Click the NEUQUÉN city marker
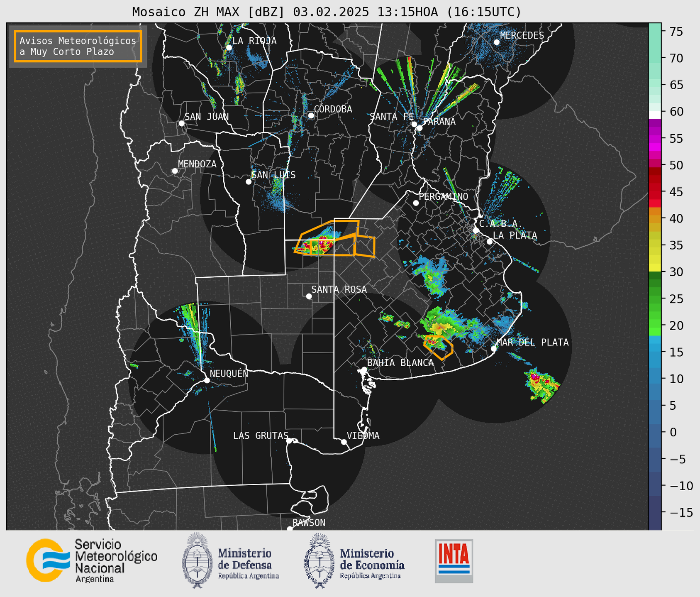This screenshot has height=597, width=700. (207, 380)
